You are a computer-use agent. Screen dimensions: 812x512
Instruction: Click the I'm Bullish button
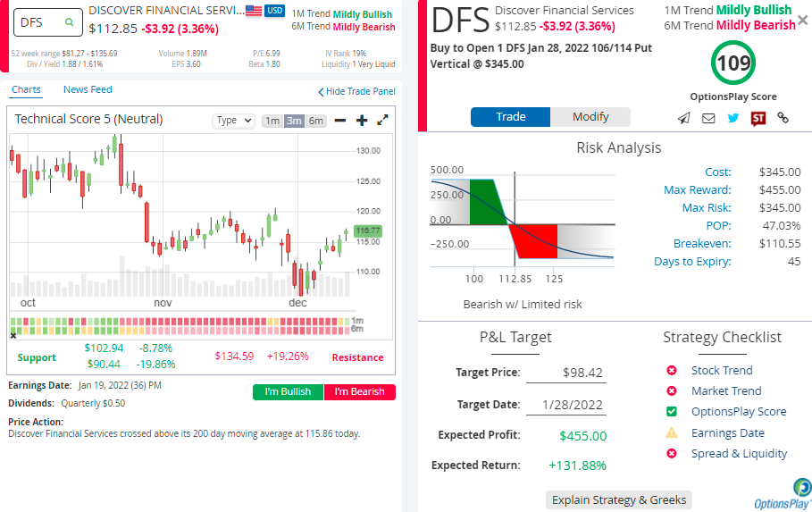(288, 391)
